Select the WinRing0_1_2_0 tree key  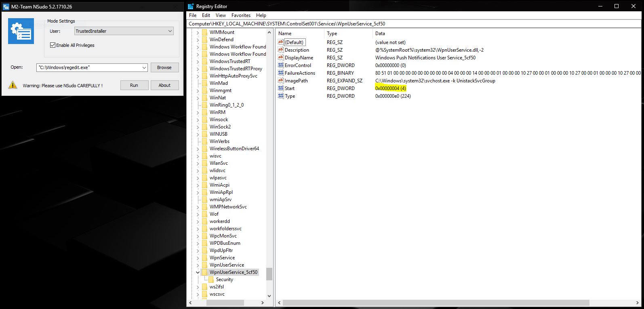[227, 105]
